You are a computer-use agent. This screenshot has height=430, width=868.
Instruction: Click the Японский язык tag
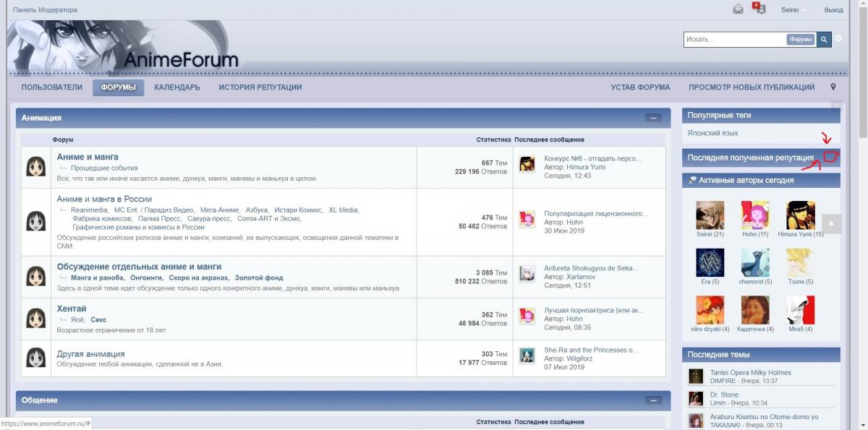(712, 133)
